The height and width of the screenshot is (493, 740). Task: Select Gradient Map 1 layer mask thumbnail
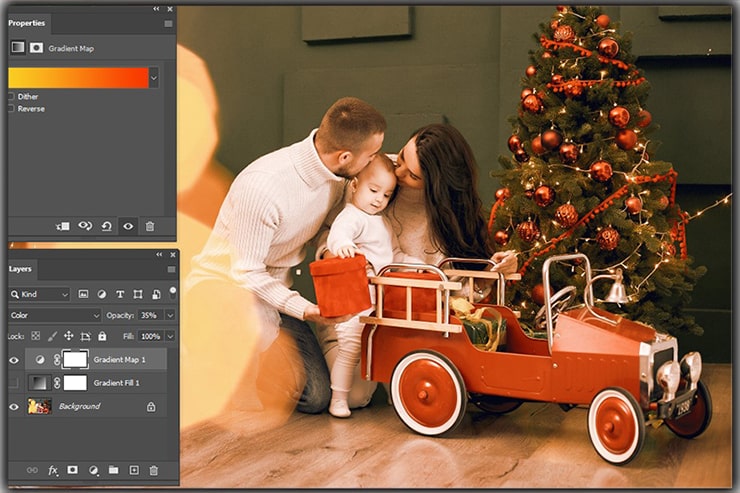click(x=76, y=360)
